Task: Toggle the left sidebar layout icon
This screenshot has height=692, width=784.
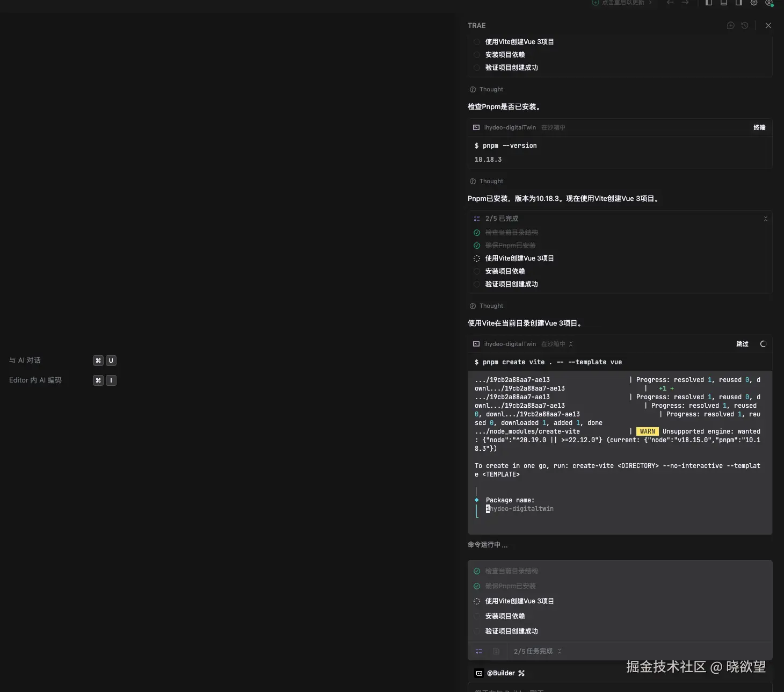Action: click(x=709, y=3)
